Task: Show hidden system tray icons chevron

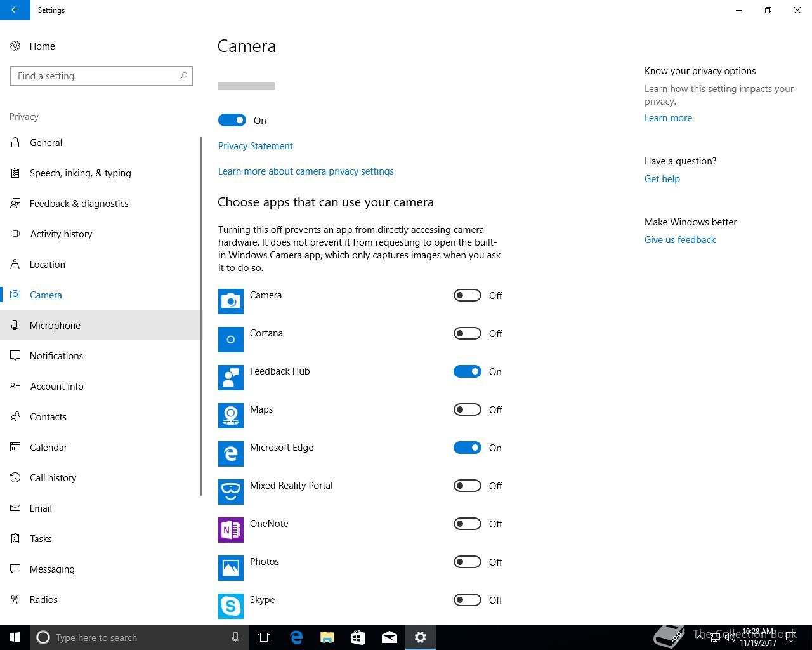Action: pyautogui.click(x=700, y=637)
